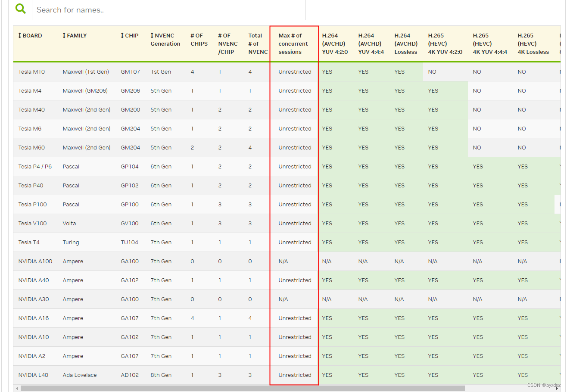Select the 'NVIDIA A40' board cell

[34, 280]
